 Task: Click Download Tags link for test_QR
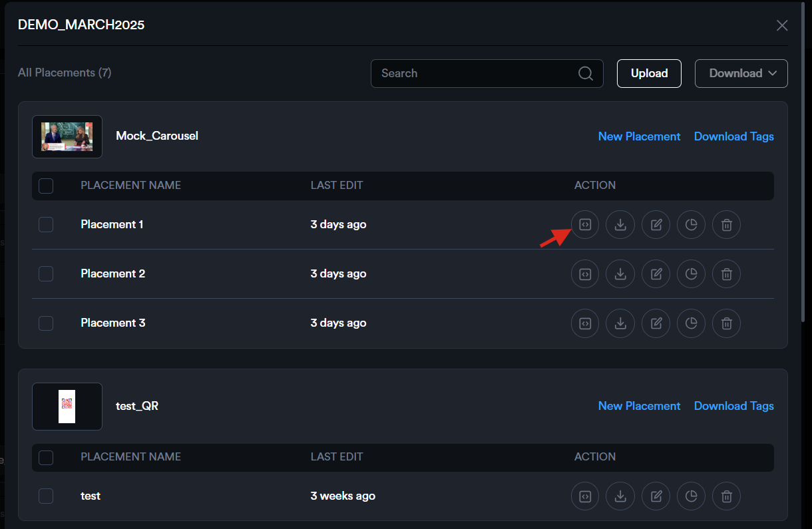click(733, 406)
